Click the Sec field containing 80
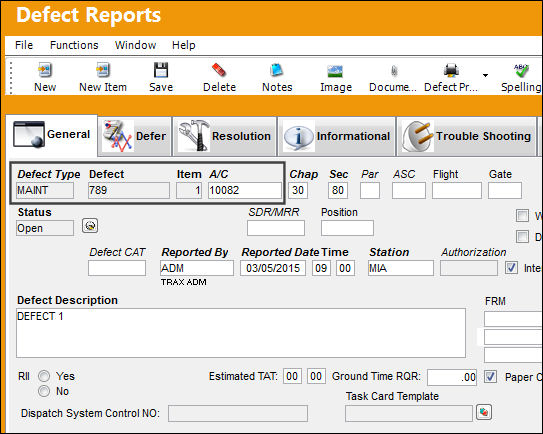This screenshot has width=543, height=434. pyautogui.click(x=338, y=191)
